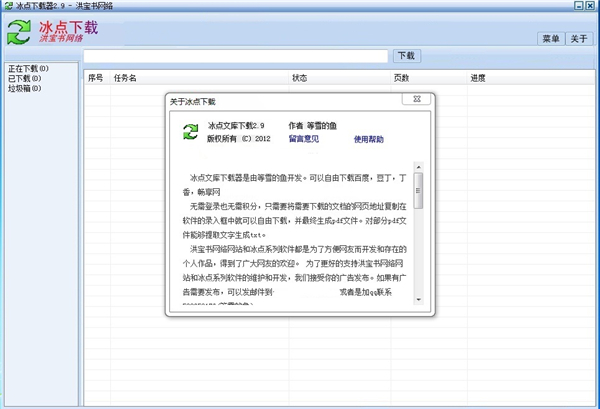Minimize the main window
This screenshot has width=600, height=409.
coord(579,5)
